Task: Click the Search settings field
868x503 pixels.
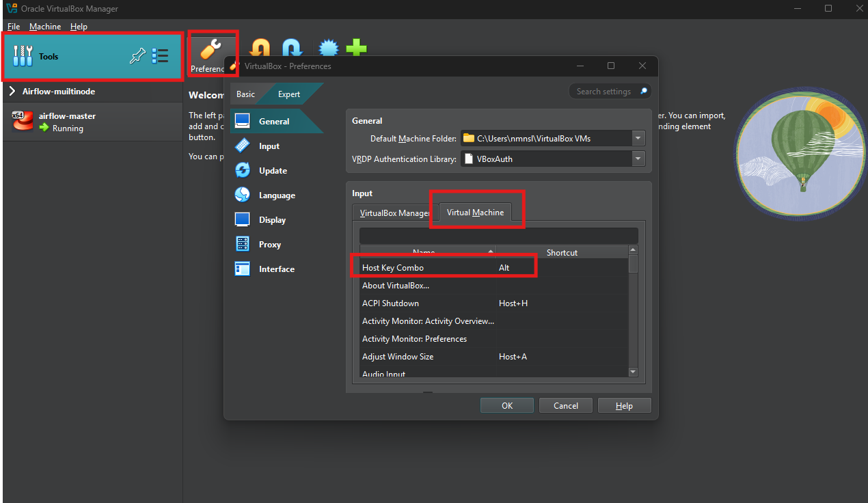Action: pos(610,91)
